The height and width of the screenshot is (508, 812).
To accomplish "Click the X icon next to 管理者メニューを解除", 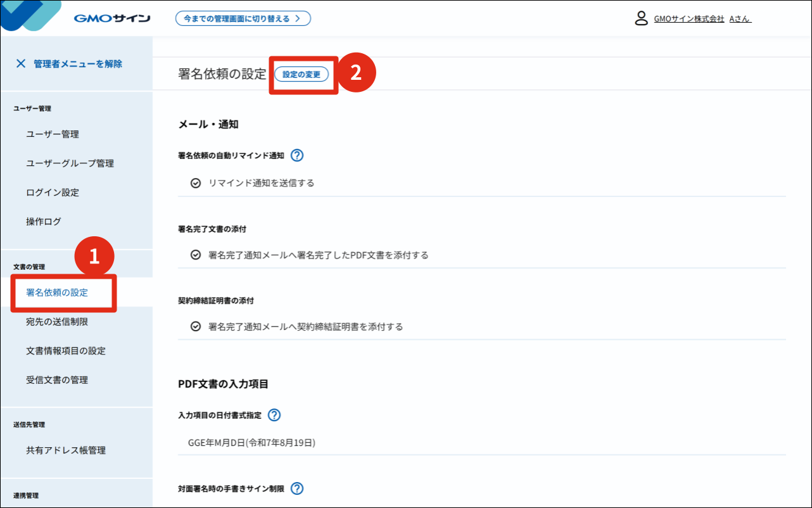I will point(21,64).
